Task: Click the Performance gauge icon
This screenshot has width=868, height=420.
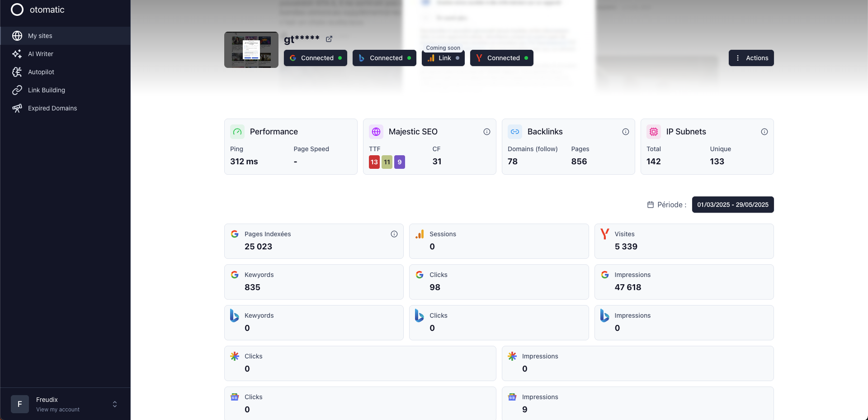Action: (237, 132)
